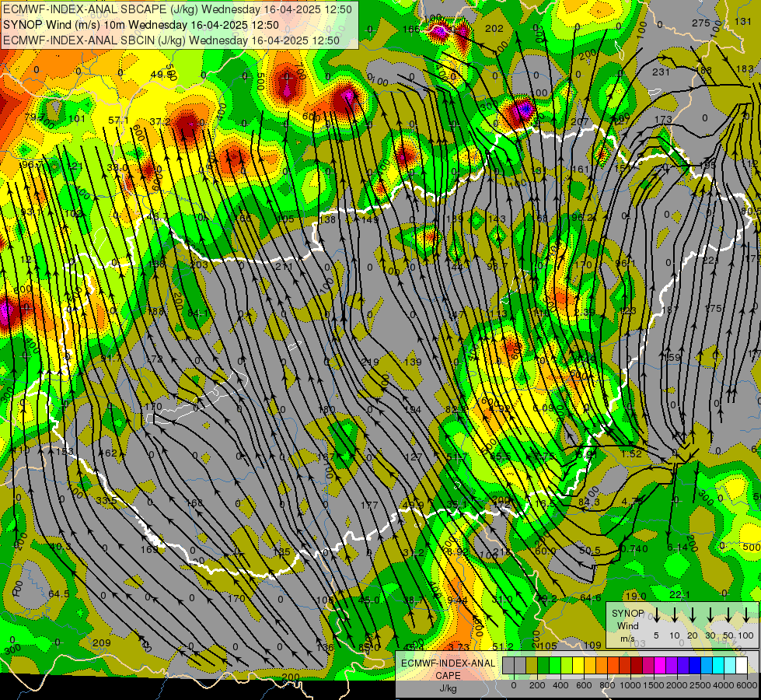Click the '194' value on the map
The height and width of the screenshot is (700, 761).
point(413,410)
